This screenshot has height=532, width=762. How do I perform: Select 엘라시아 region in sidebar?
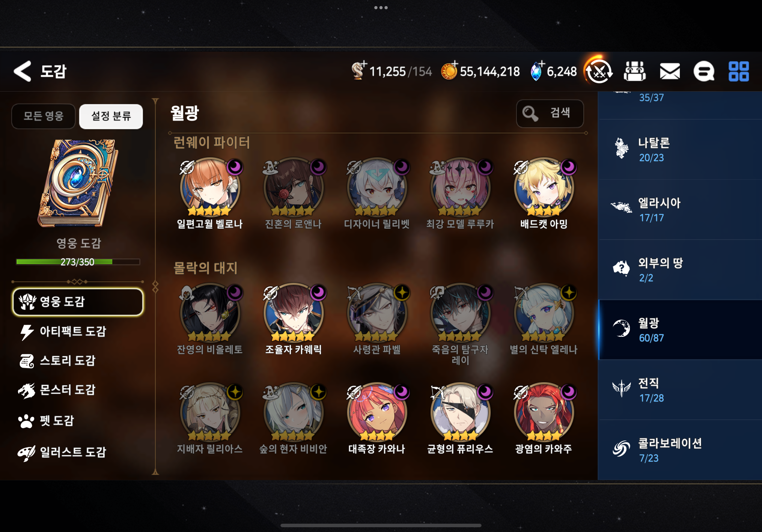click(680, 210)
